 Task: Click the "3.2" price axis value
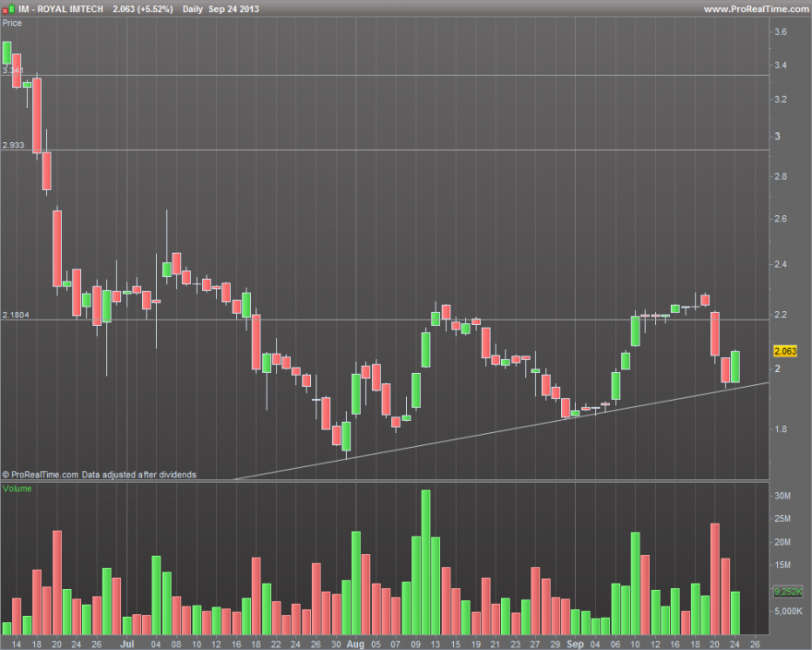coord(780,99)
